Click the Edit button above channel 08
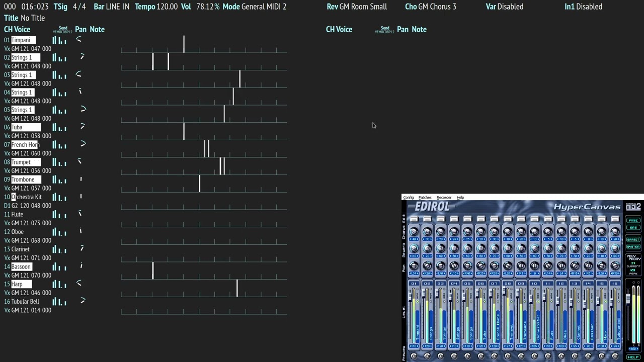Viewport: 644px width, 362px height. (x=508, y=219)
